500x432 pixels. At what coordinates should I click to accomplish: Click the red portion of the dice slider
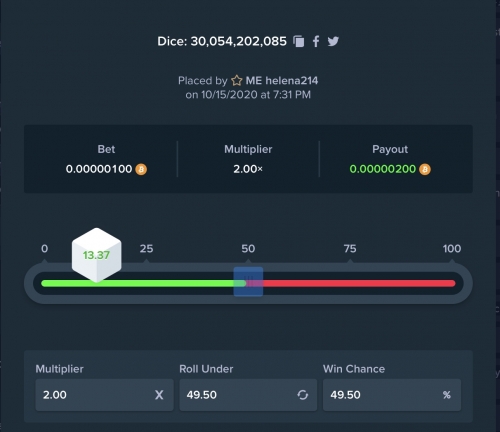pyautogui.click(x=359, y=283)
